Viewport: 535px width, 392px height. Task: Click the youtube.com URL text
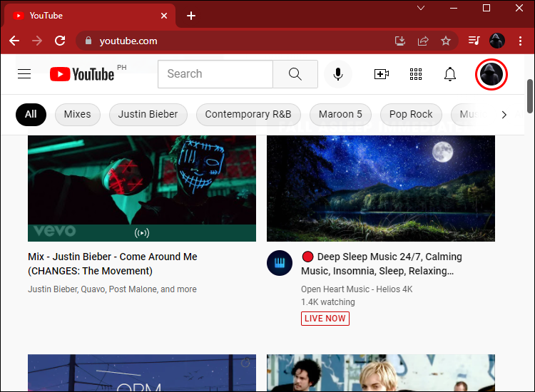[128, 41]
